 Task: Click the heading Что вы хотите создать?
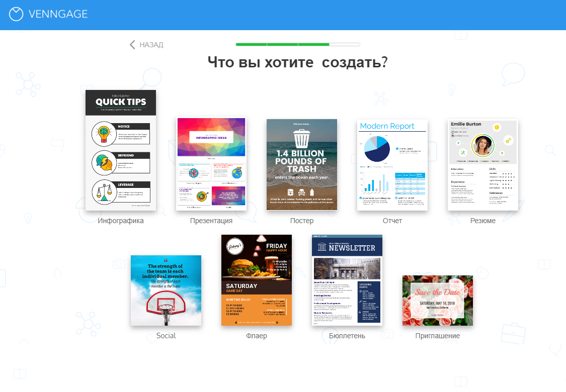[298, 62]
